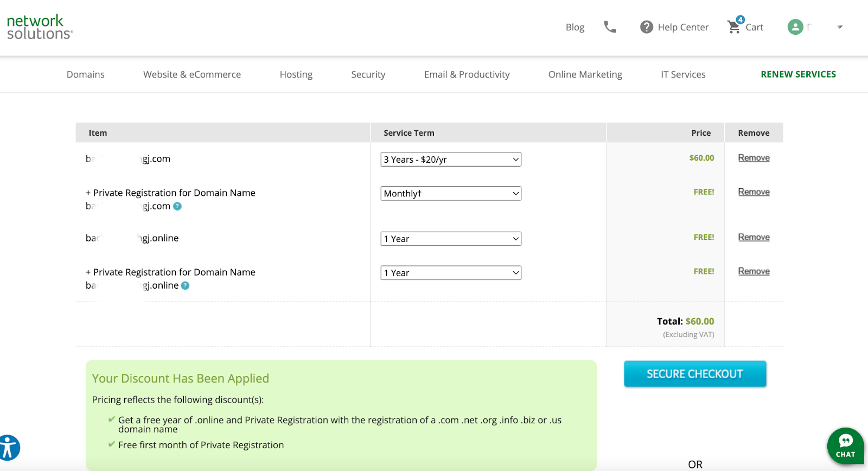The width and height of the screenshot is (868, 471).
Task: Click the Help Center link text
Action: (683, 27)
